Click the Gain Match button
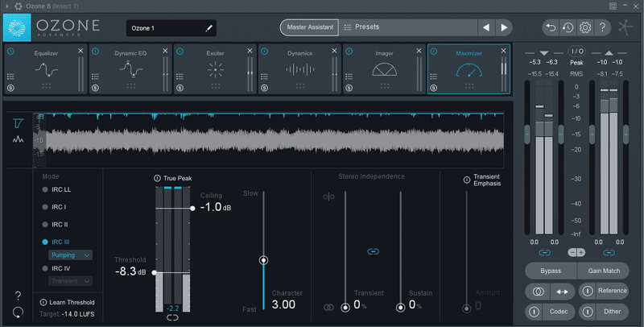Viewport: 644px width, 327px height. coord(604,271)
